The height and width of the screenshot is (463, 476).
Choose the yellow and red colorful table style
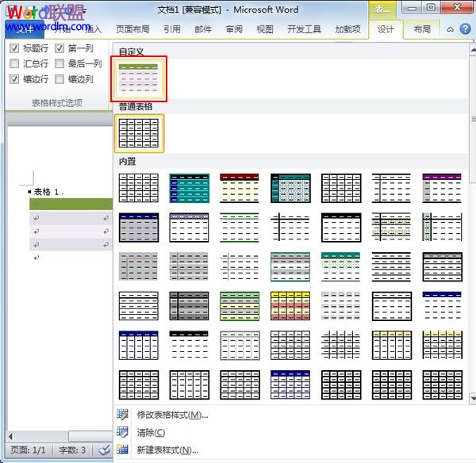click(290, 306)
